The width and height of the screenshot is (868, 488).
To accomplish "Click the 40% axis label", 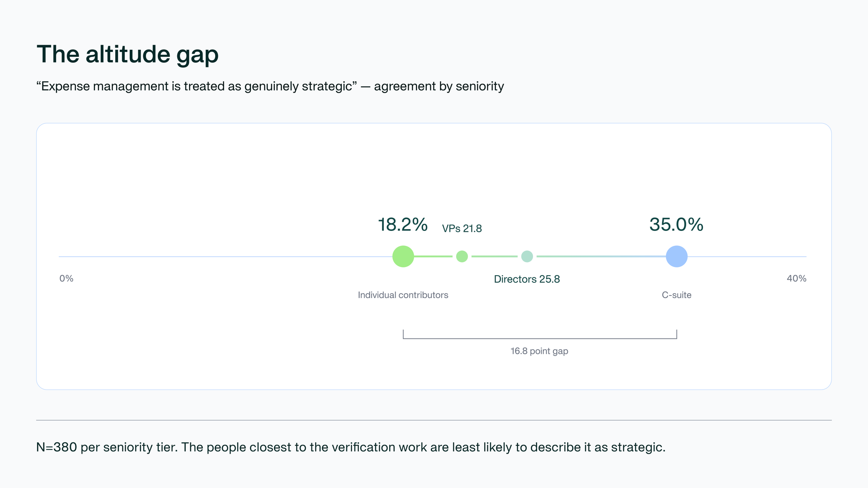I will point(797,278).
